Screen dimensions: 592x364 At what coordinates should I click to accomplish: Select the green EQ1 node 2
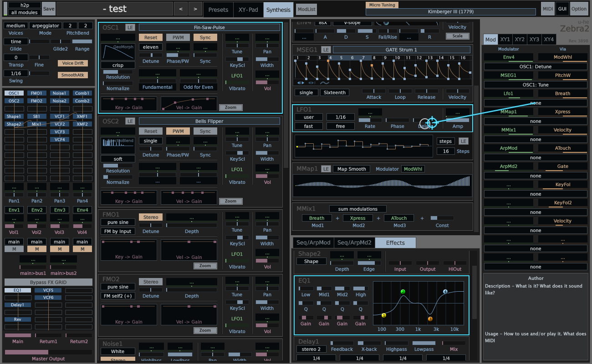click(x=403, y=292)
